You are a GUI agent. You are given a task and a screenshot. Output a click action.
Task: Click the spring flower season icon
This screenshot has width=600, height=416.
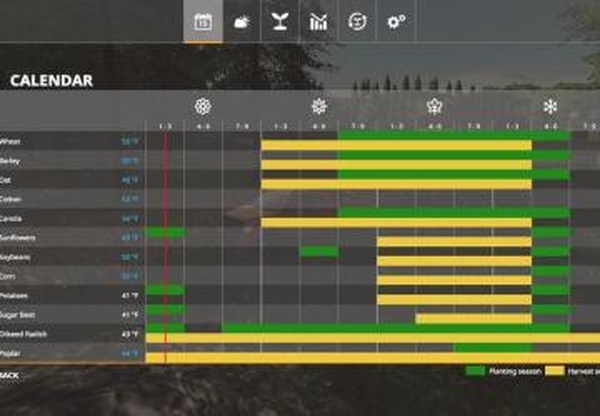[203, 106]
